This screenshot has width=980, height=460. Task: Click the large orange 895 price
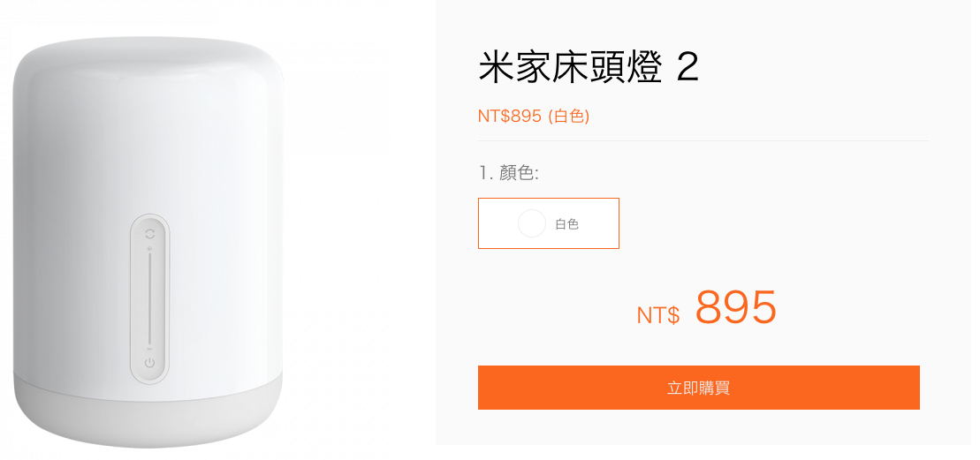(x=736, y=308)
